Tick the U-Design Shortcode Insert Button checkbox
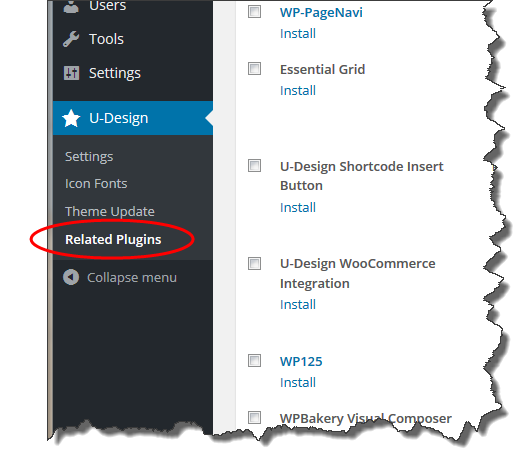Image resolution: width=528 pixels, height=463 pixels. click(254, 166)
